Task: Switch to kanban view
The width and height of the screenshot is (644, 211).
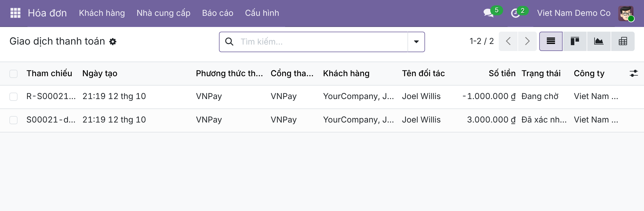Action: 575,41
